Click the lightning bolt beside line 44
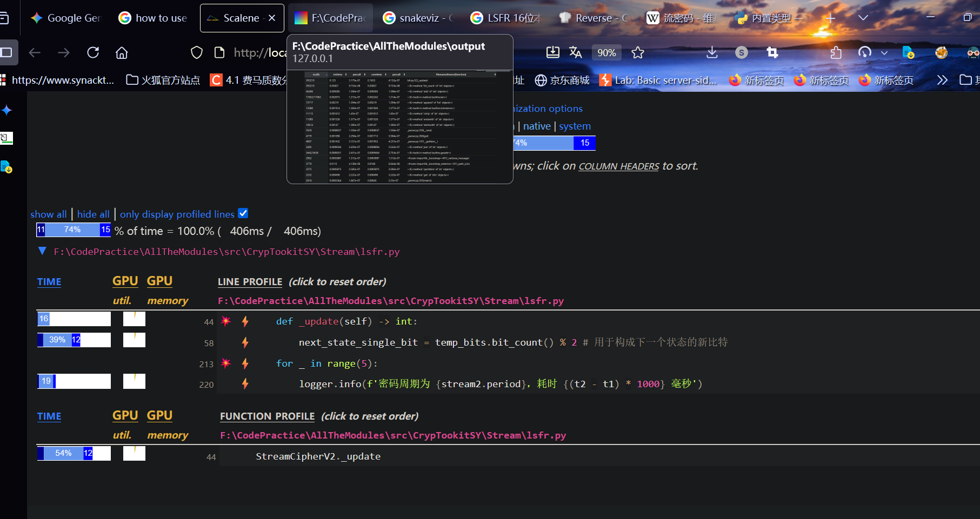 pos(245,321)
